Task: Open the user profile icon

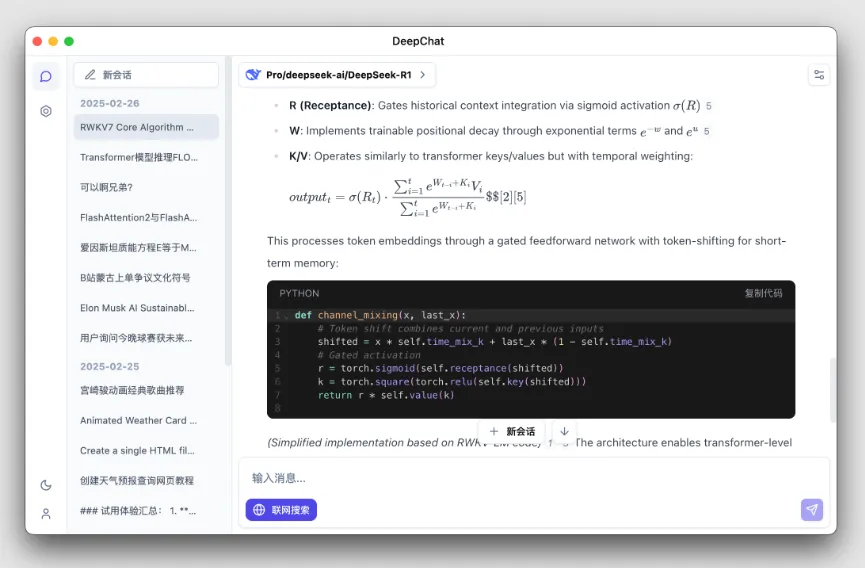Action: pyautogui.click(x=46, y=514)
